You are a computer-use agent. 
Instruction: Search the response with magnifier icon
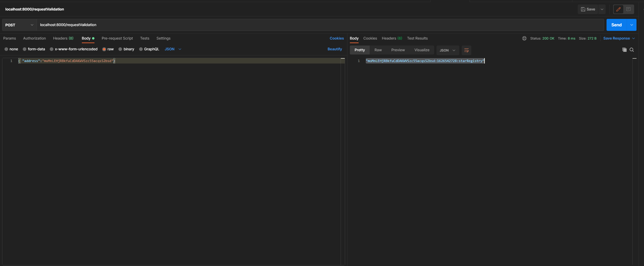632,50
